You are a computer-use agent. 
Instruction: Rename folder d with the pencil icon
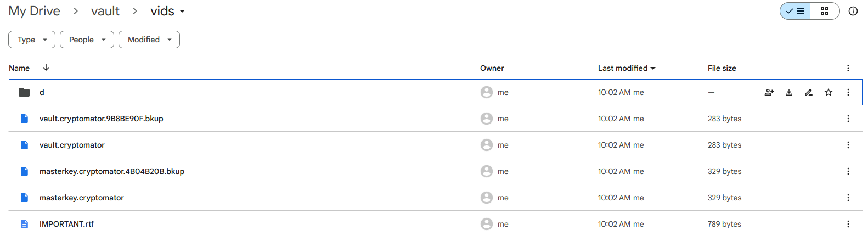tap(809, 92)
